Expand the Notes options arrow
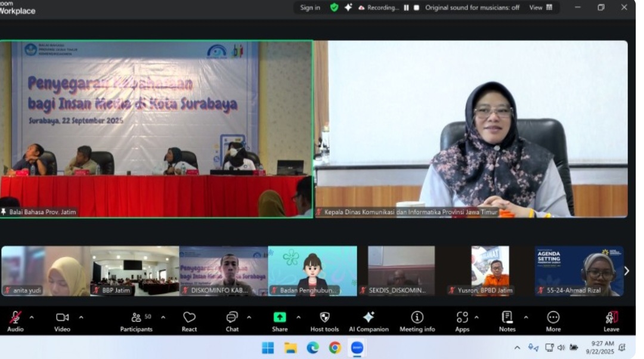 (x=526, y=317)
